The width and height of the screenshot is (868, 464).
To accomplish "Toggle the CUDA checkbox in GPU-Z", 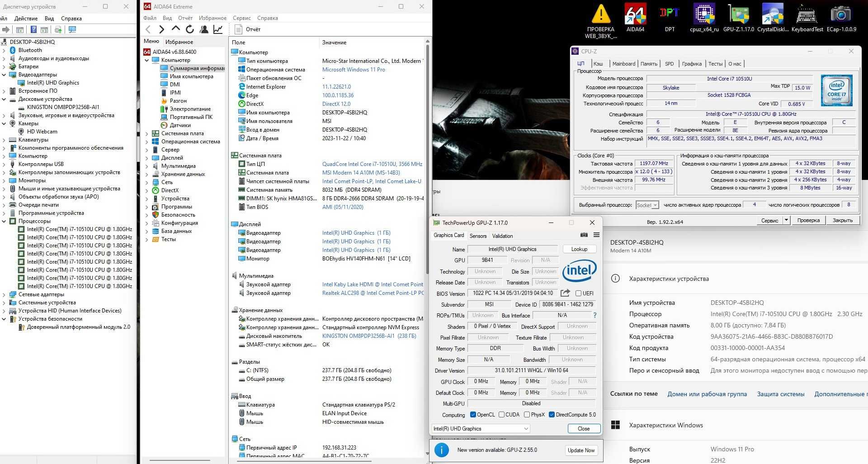I will click(x=501, y=415).
